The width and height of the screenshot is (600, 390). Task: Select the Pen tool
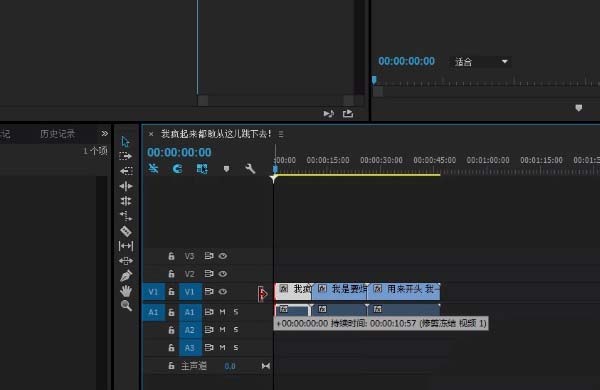point(126,276)
